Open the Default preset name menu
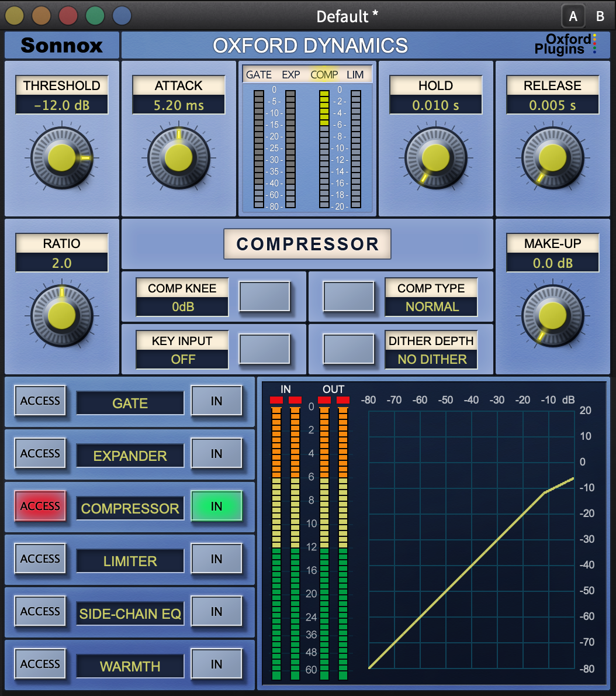 (x=347, y=16)
